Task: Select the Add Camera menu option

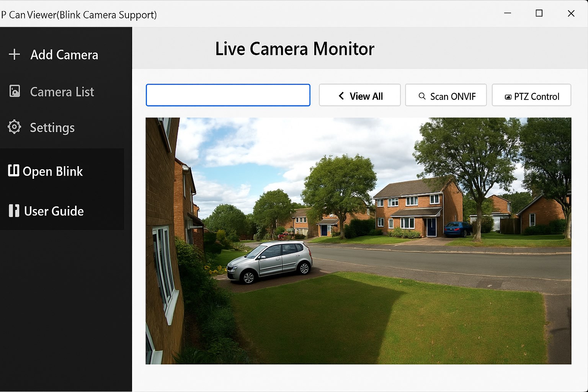Action: [x=64, y=55]
